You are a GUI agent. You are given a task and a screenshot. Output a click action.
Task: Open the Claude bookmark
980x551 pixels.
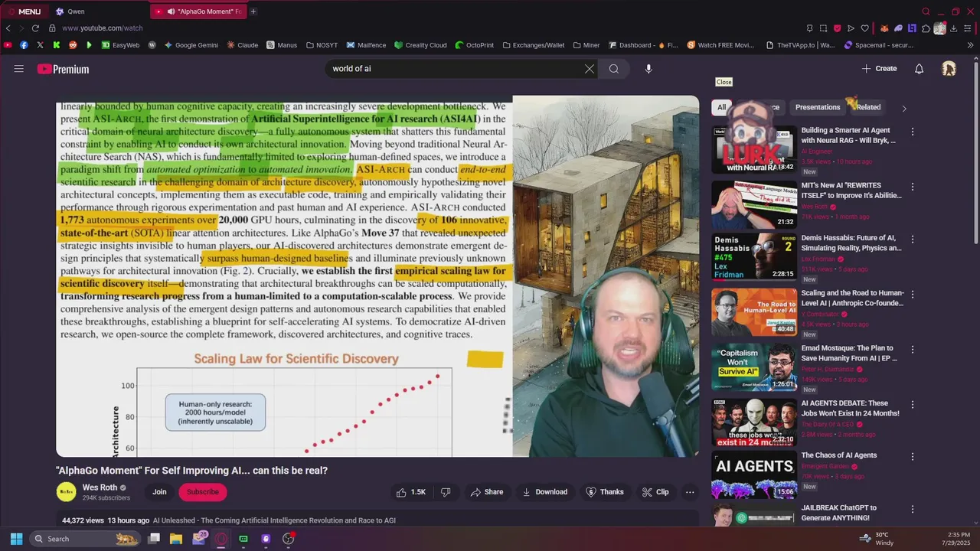pyautogui.click(x=243, y=45)
